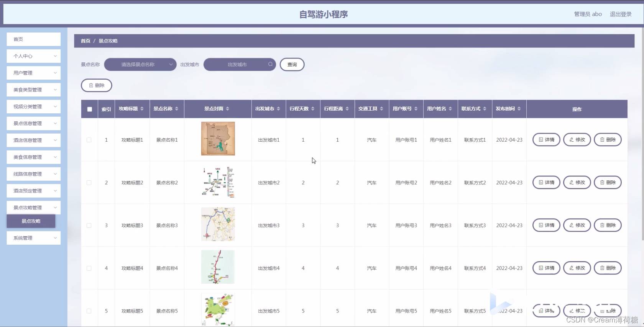Sort by 联系方式 column arrows
The width and height of the screenshot is (644, 327).
point(485,109)
